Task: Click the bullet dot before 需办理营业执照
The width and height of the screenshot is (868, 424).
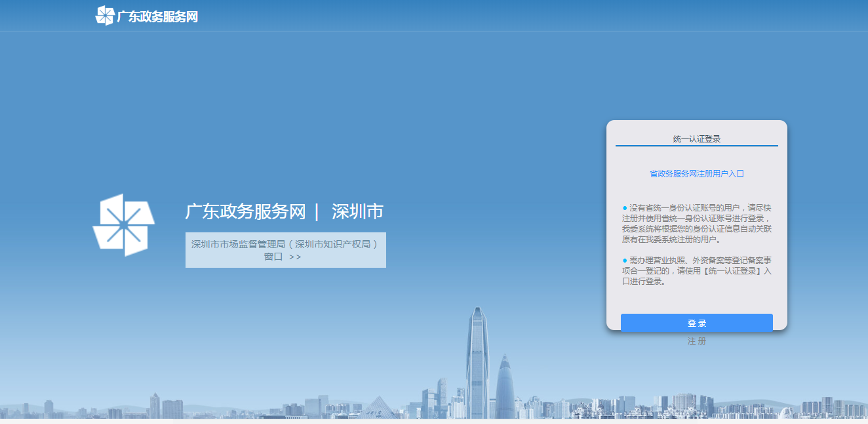Action: coord(625,261)
